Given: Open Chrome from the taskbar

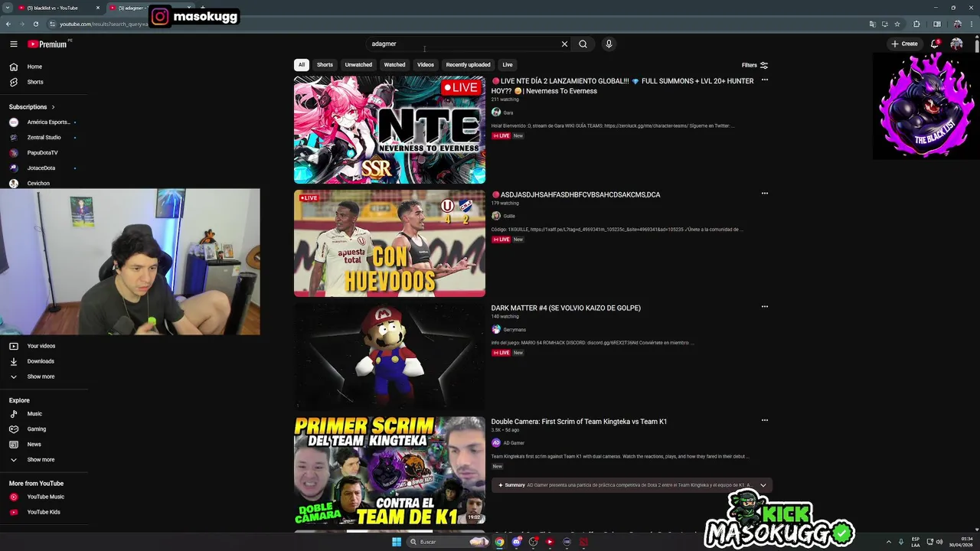Looking at the screenshot, I should (499, 542).
